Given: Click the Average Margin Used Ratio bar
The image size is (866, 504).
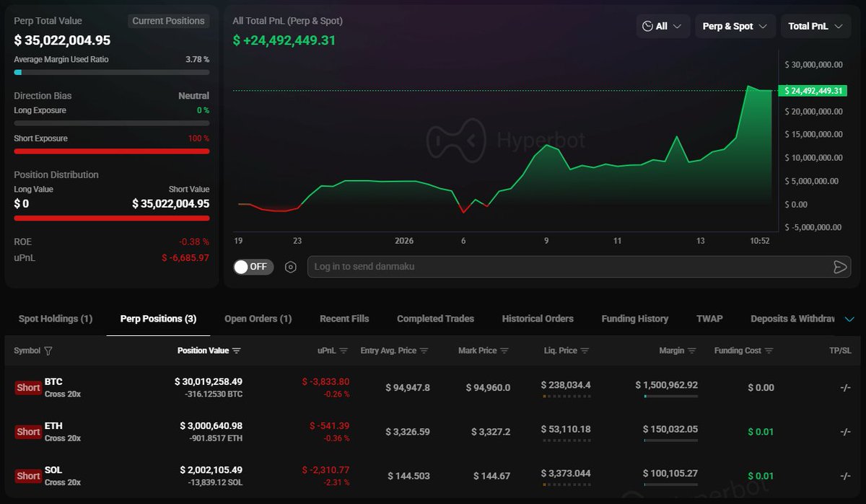Looking at the screenshot, I should [x=112, y=72].
